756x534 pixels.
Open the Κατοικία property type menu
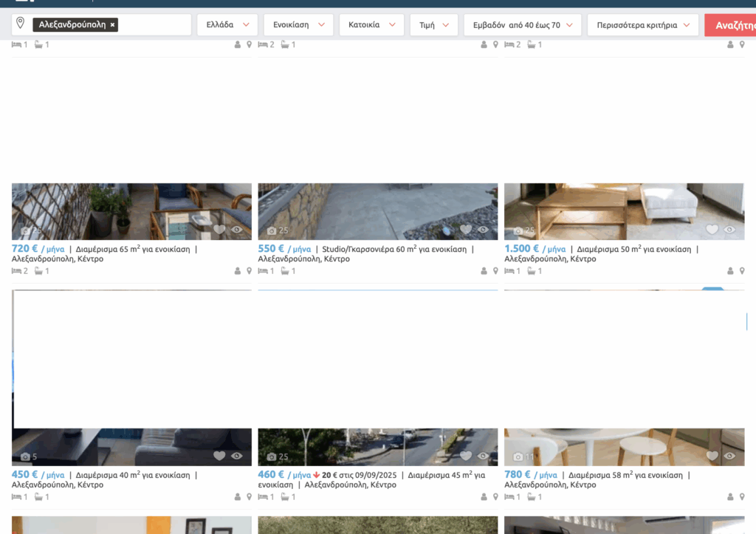click(x=371, y=25)
